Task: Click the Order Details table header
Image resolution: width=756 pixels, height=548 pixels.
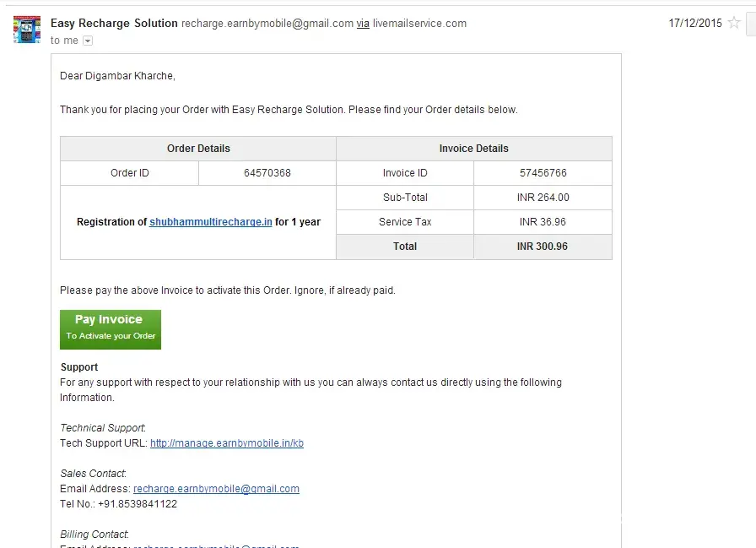Action: tap(198, 149)
